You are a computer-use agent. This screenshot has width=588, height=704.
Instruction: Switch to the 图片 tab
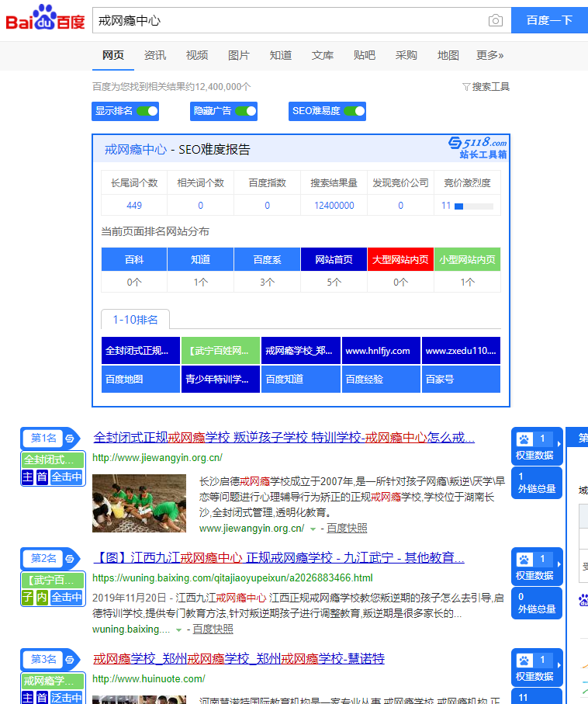coord(239,55)
